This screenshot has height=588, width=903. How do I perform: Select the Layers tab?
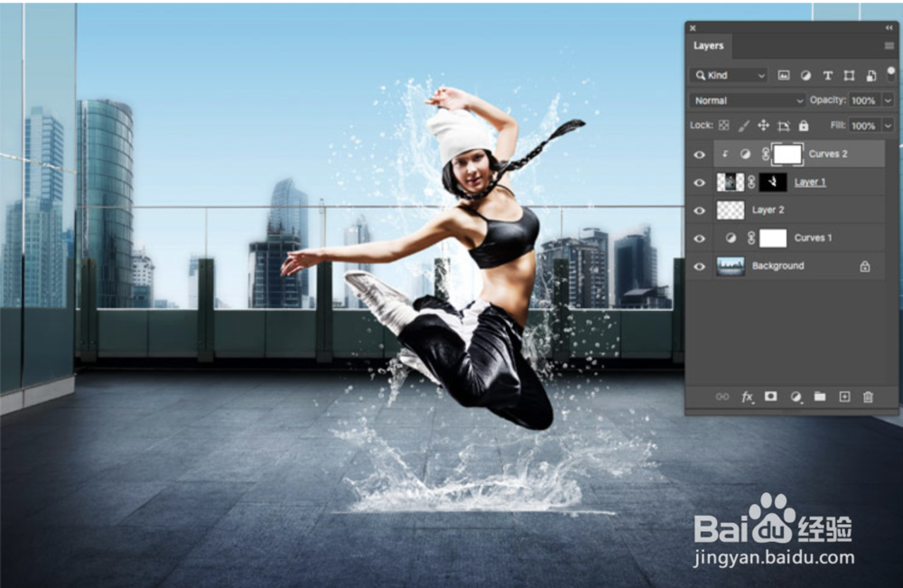(x=708, y=45)
